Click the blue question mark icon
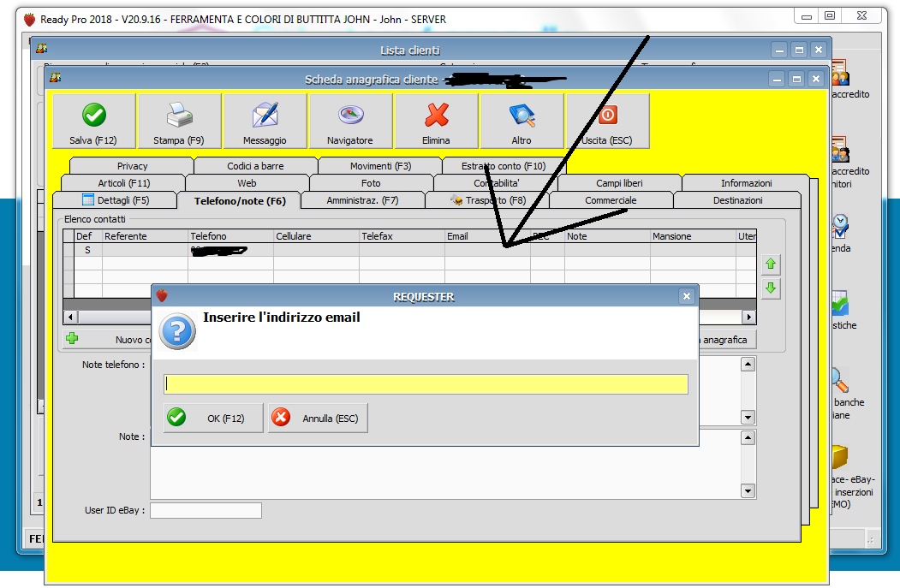The height and width of the screenshot is (588, 900). (177, 331)
